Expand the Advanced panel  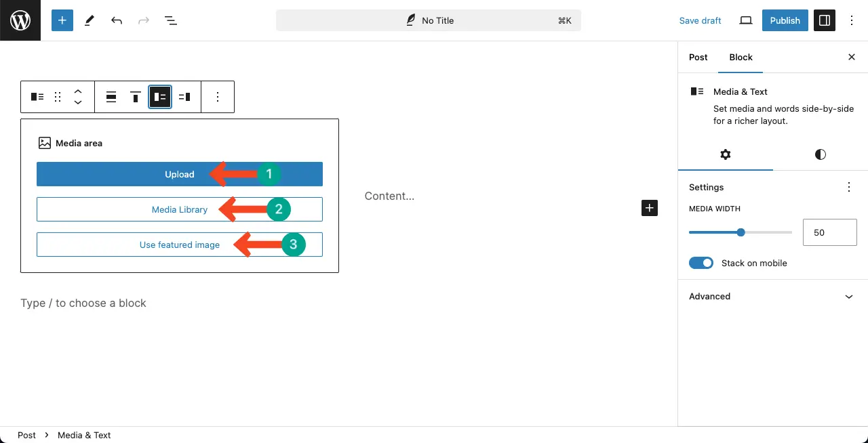(x=772, y=297)
